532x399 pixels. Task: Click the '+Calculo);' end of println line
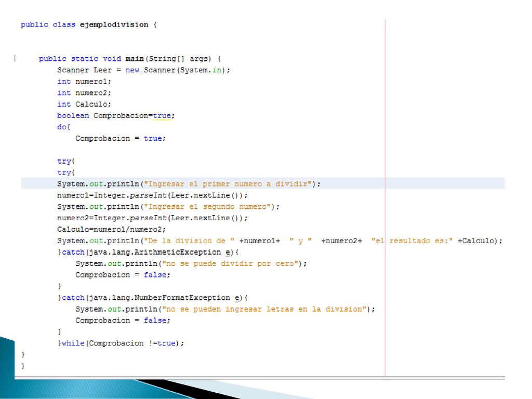click(480, 241)
